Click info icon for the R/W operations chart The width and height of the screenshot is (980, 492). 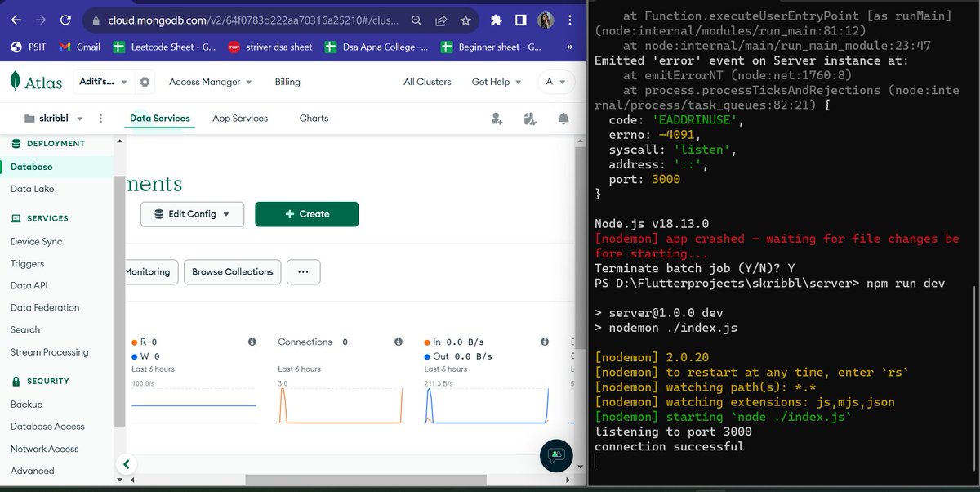coord(252,342)
